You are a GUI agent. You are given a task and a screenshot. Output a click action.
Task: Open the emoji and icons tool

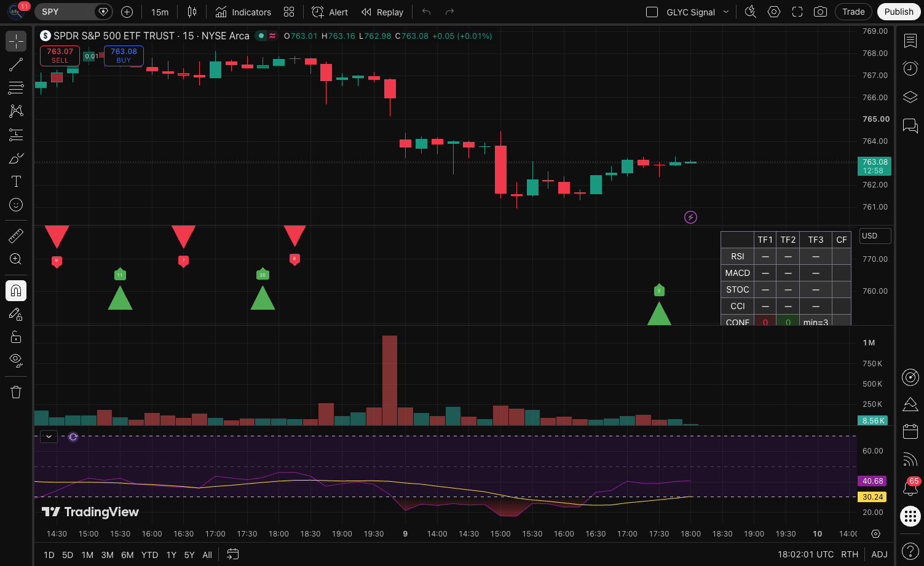point(16,205)
